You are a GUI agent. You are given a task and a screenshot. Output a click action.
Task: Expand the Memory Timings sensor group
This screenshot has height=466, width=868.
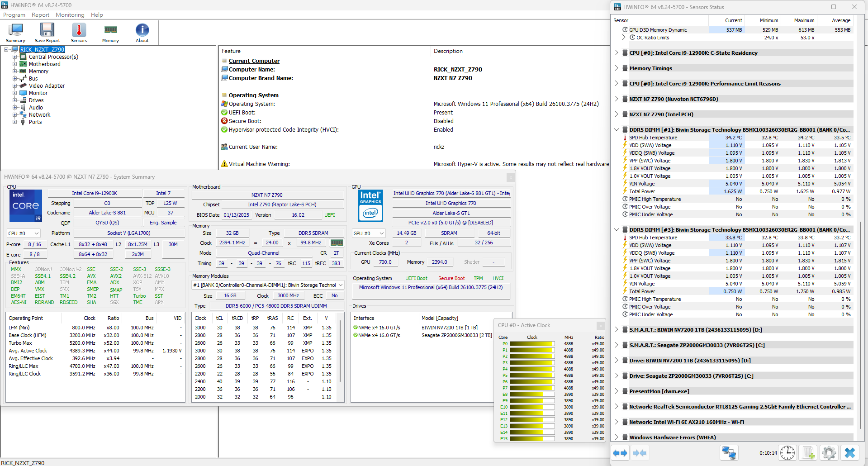coord(617,68)
